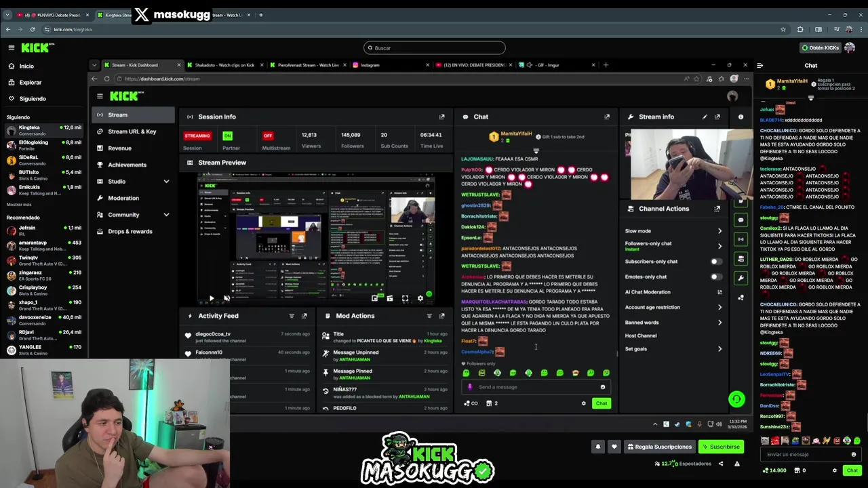Filter the Activity Feed list
Screen dimensions: 868x488
click(x=292, y=316)
